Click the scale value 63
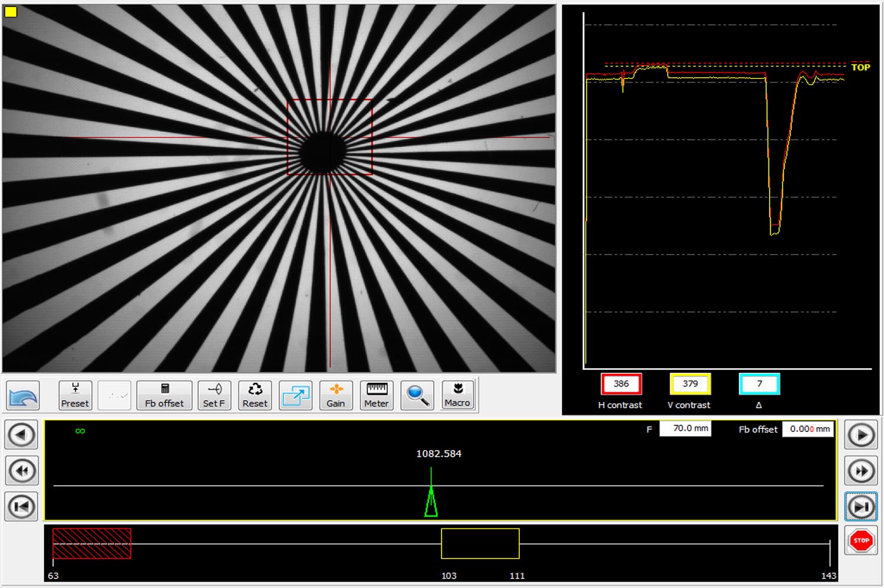884x588 pixels. [x=53, y=576]
